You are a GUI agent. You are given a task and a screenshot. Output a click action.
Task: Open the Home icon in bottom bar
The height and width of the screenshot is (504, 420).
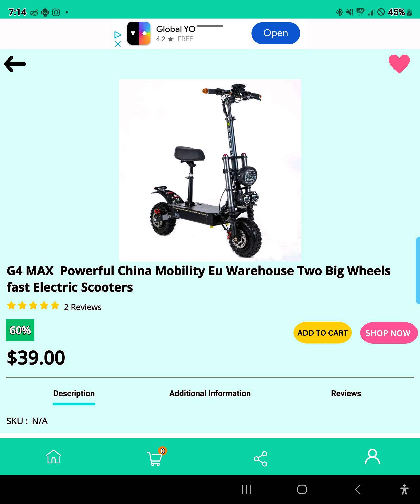pyautogui.click(x=54, y=457)
